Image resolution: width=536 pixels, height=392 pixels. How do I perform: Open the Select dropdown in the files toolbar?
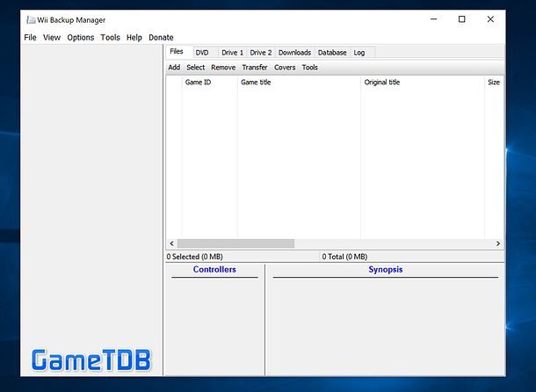[x=196, y=68]
